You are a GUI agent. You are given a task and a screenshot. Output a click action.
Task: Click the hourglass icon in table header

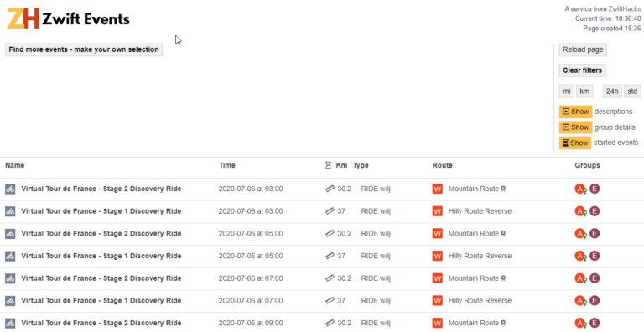(x=328, y=165)
